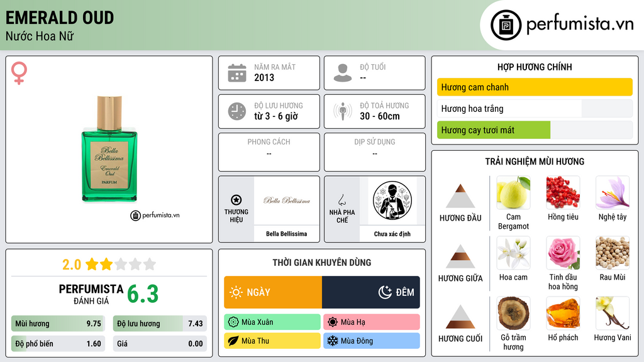Select the Cam Bergamot note image
This screenshot has height=362, width=644.
(513, 192)
